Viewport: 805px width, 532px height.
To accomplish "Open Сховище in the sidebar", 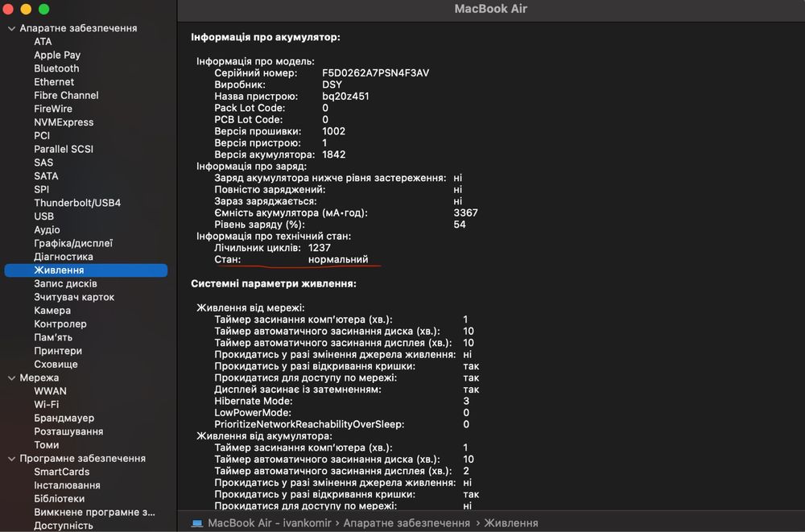I will coord(56,364).
